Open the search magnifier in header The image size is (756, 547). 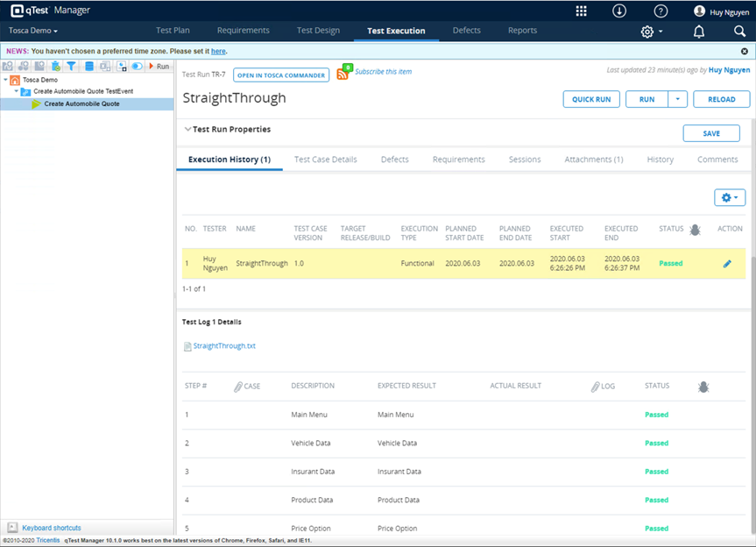pyautogui.click(x=739, y=32)
